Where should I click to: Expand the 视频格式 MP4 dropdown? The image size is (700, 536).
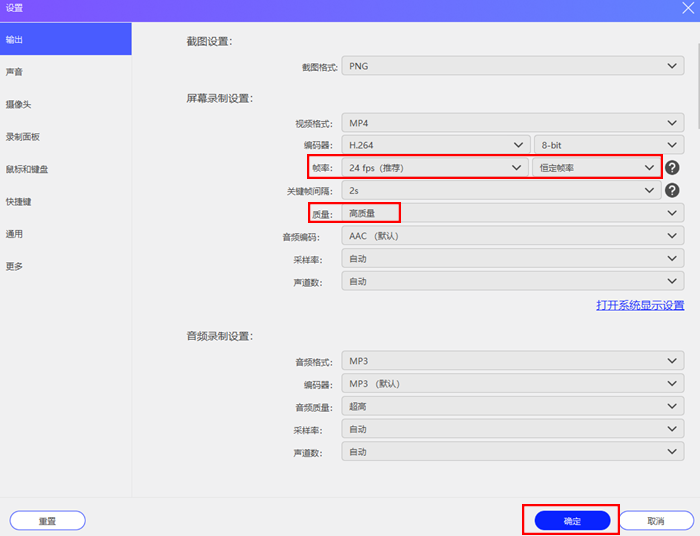pos(512,123)
